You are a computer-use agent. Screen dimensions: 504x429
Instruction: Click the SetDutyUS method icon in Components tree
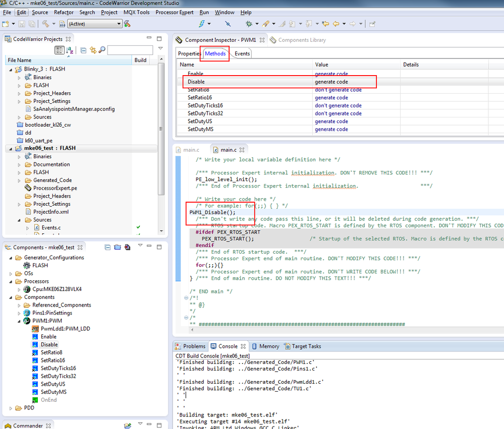[x=35, y=384]
